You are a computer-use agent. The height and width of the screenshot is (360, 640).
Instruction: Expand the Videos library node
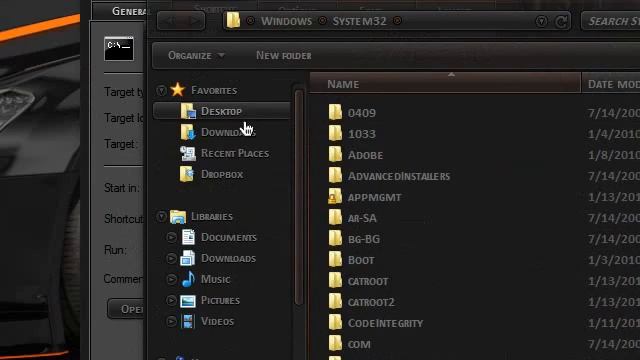tap(171, 321)
